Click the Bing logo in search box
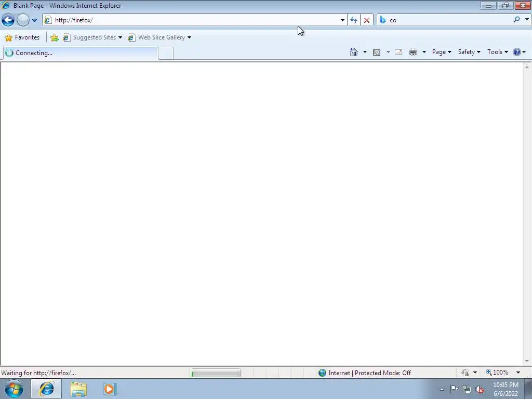The image size is (532, 399). [x=383, y=20]
